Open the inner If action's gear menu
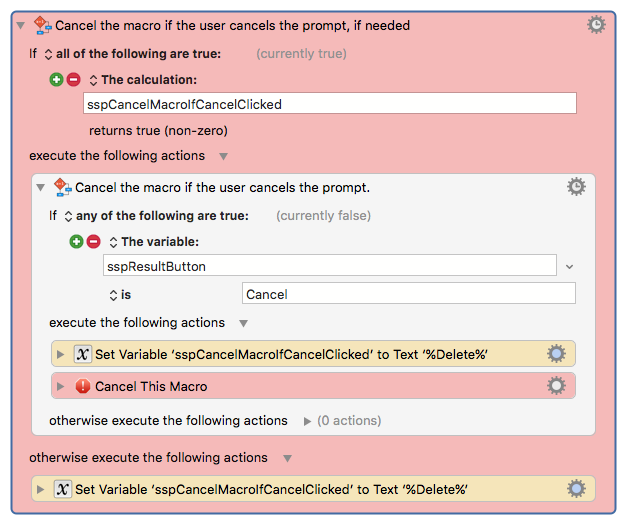Screen dimensions: 627x528 tap(576, 187)
